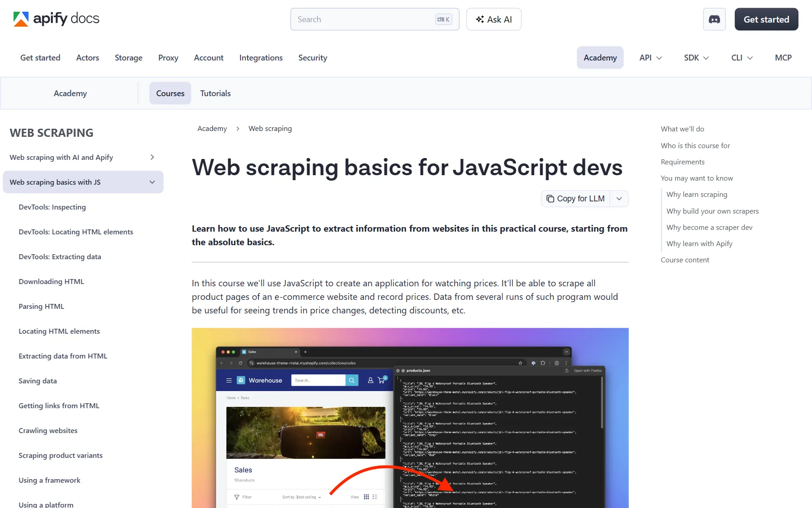Jump to Requirements section
This screenshot has height=508, width=812.
click(x=683, y=162)
